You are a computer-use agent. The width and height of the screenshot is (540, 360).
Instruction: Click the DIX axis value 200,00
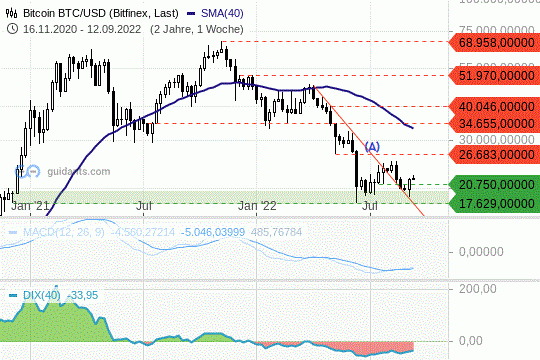click(478, 289)
